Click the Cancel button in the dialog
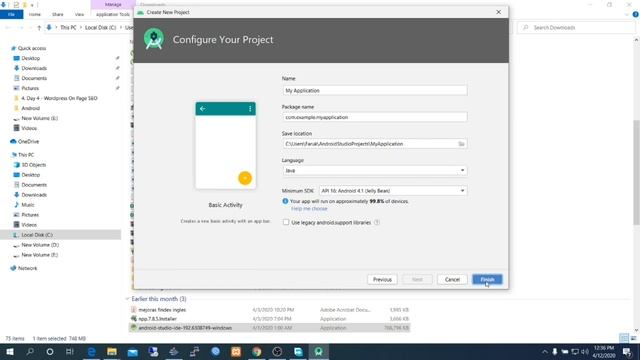This screenshot has width=640, height=360. [452, 279]
